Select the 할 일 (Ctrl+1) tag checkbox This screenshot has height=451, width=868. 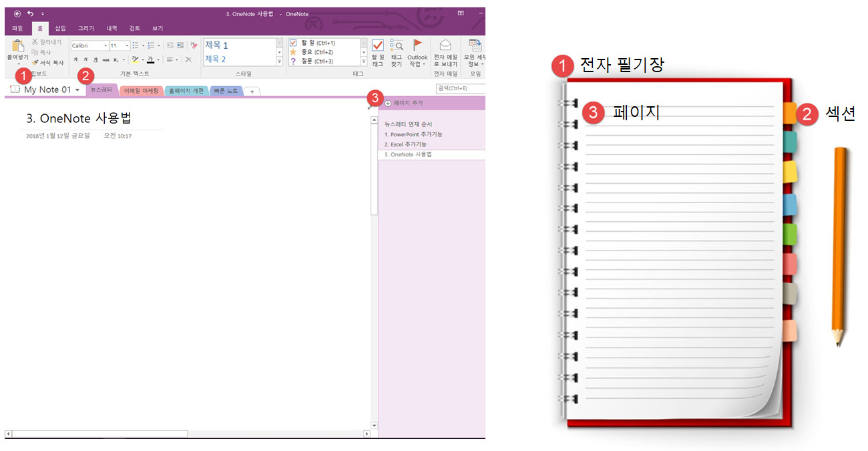[293, 43]
